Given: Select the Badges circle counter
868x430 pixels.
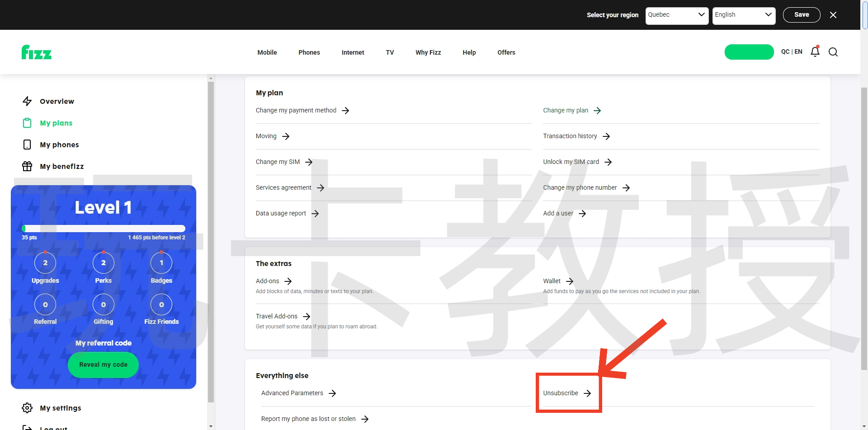Looking at the screenshot, I should 161,263.
